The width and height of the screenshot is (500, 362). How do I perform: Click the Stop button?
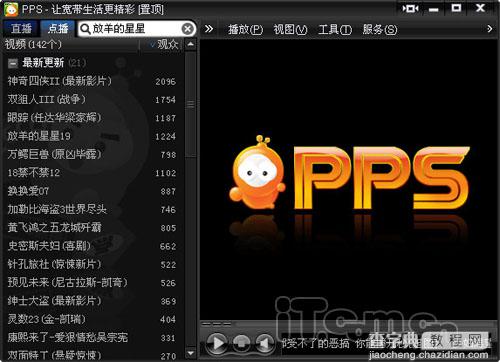pos(241,343)
